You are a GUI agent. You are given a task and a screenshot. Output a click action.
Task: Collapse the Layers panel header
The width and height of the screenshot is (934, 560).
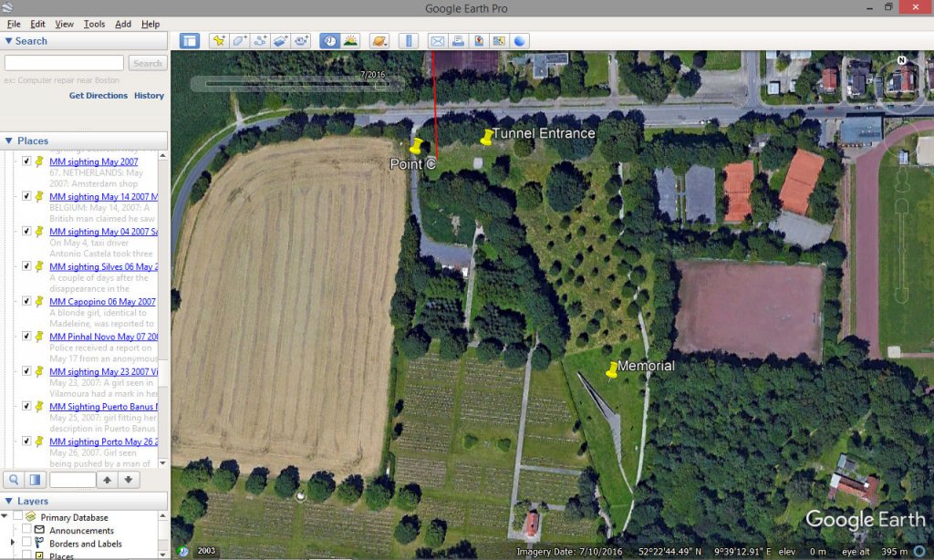[9, 501]
